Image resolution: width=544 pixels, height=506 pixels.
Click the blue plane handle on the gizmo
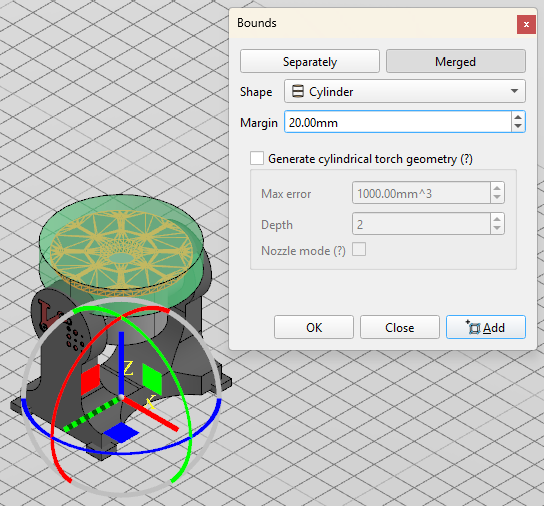coord(121,432)
